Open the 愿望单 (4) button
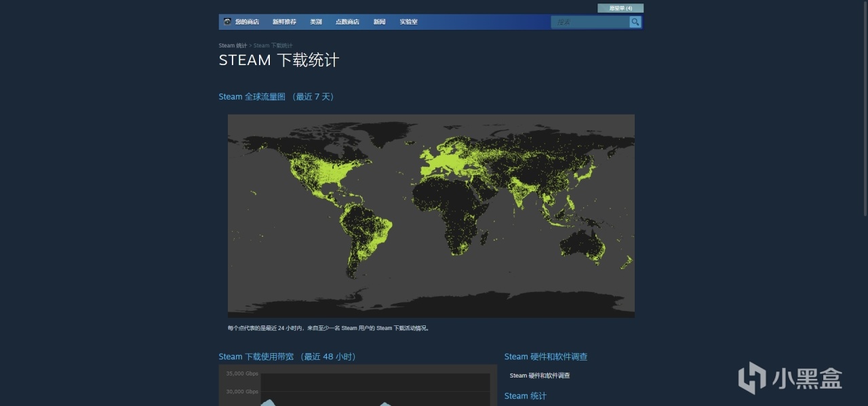The image size is (868, 406). coord(619,7)
